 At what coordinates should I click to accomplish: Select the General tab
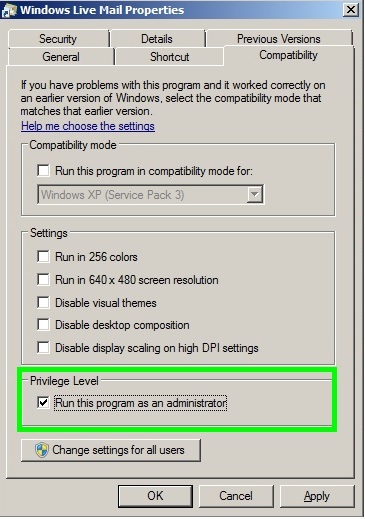pyautogui.click(x=61, y=57)
